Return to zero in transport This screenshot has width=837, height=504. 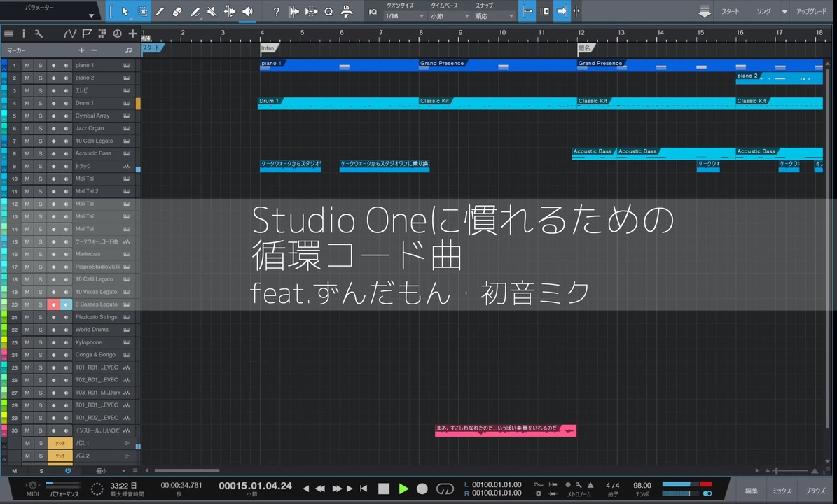(364, 489)
